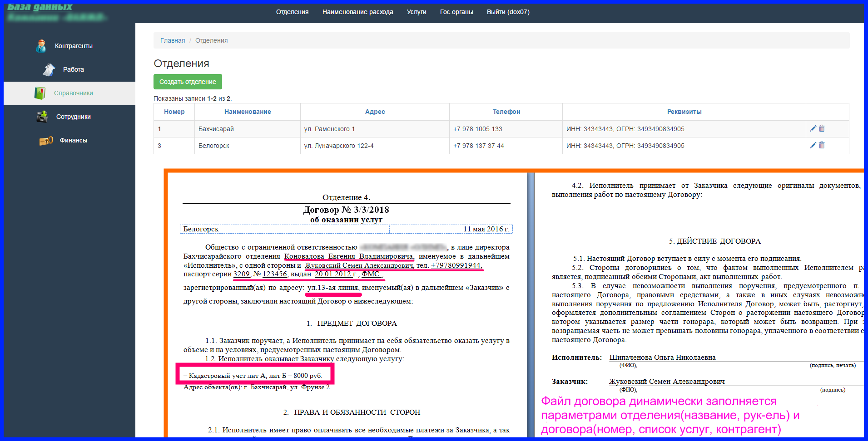Edit the Белогорск branch with pencil icon
The width and height of the screenshot is (868, 441).
(813, 145)
